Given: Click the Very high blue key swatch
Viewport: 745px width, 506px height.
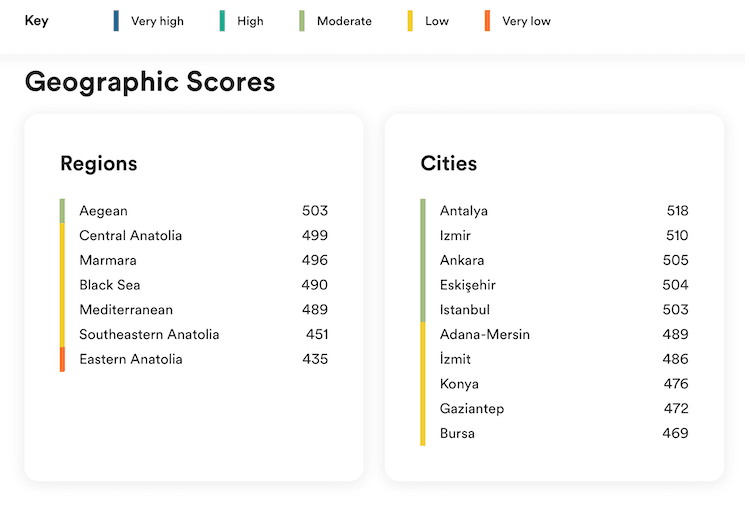Looking at the screenshot, I should [x=116, y=21].
